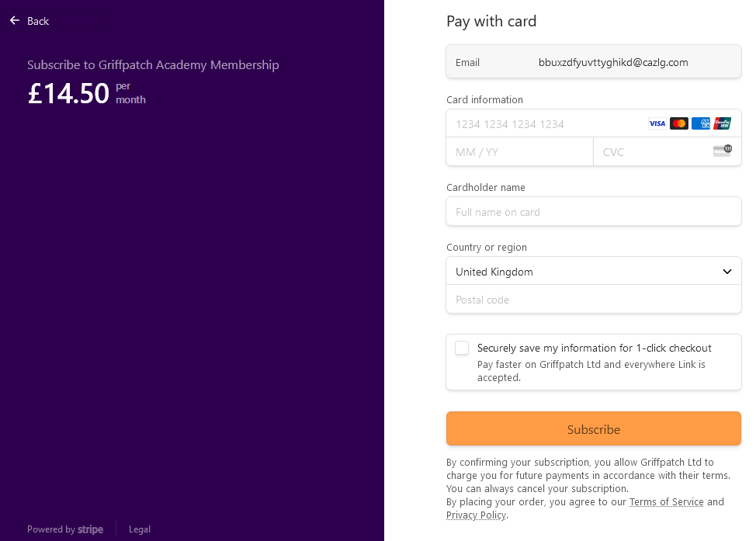Submit payment with the Subscribe button
Screen dimensions: 756x541
(594, 428)
